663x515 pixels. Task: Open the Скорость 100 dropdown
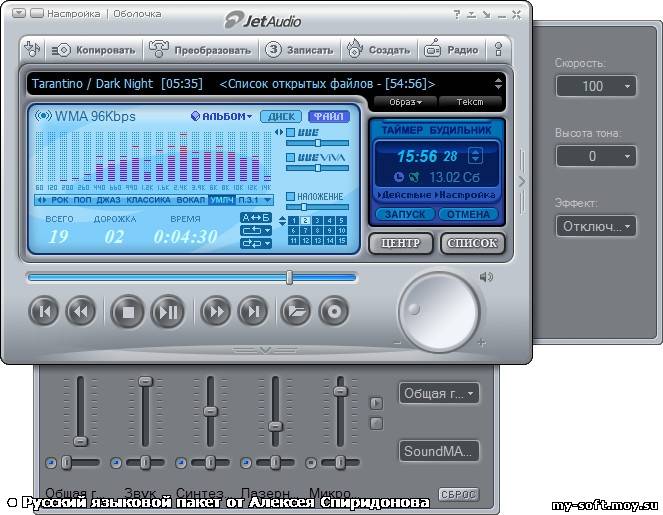[x=596, y=86]
